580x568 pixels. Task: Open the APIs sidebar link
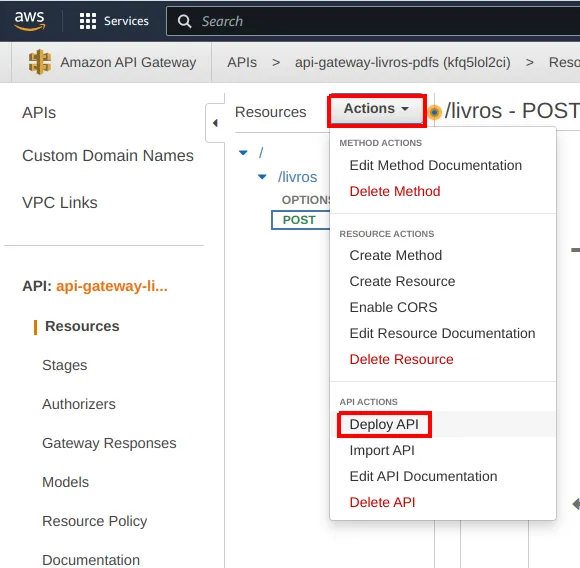click(x=39, y=112)
